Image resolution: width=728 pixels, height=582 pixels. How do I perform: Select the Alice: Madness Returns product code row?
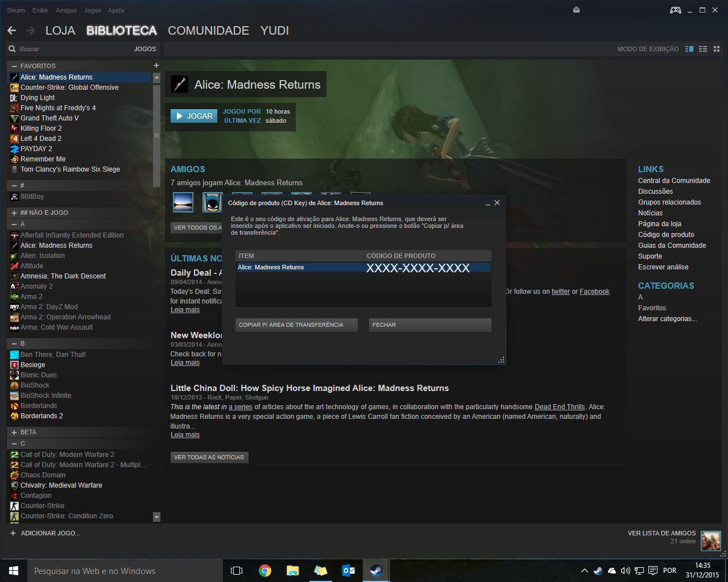[x=363, y=267]
